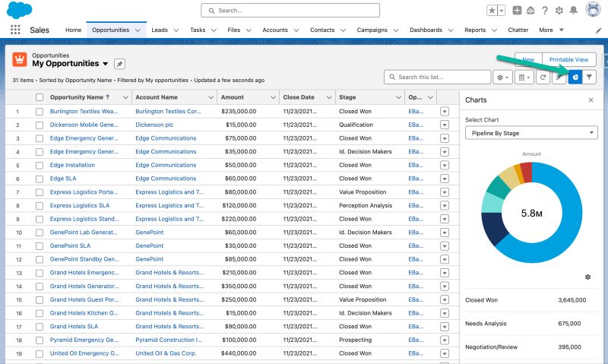Expand the Stage column menu
Image resolution: width=608 pixels, height=364 pixels.
pyautogui.click(x=398, y=97)
